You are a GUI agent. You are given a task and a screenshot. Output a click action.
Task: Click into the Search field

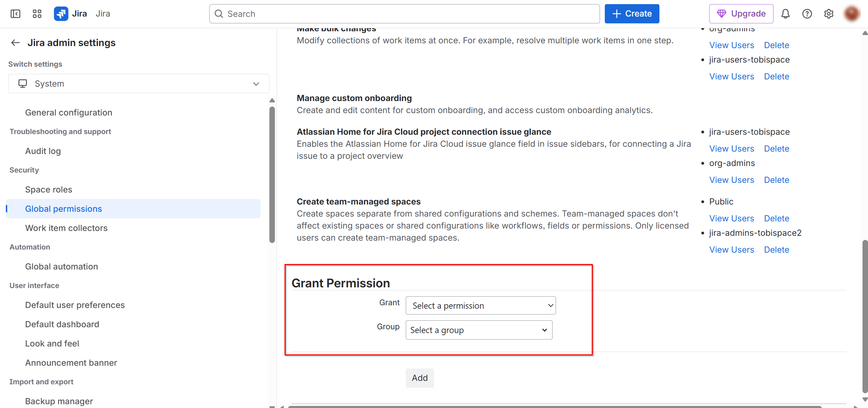[404, 14]
